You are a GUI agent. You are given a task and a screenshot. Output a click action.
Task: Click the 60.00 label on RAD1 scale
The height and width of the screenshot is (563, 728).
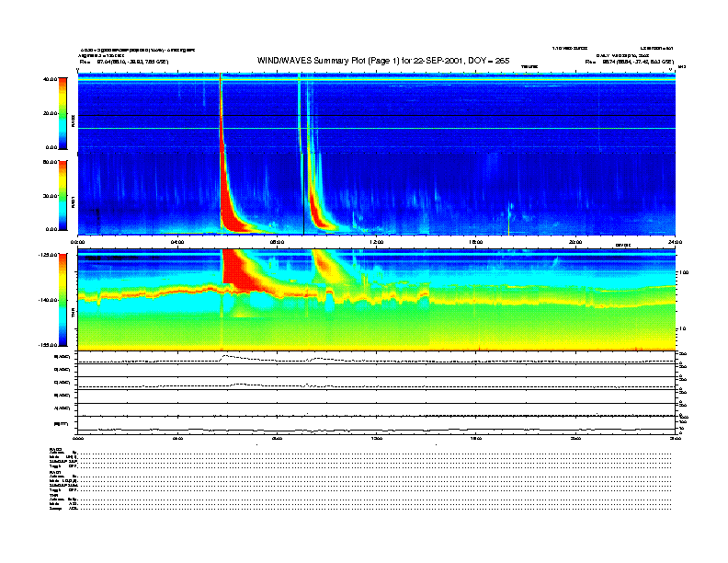point(50,162)
